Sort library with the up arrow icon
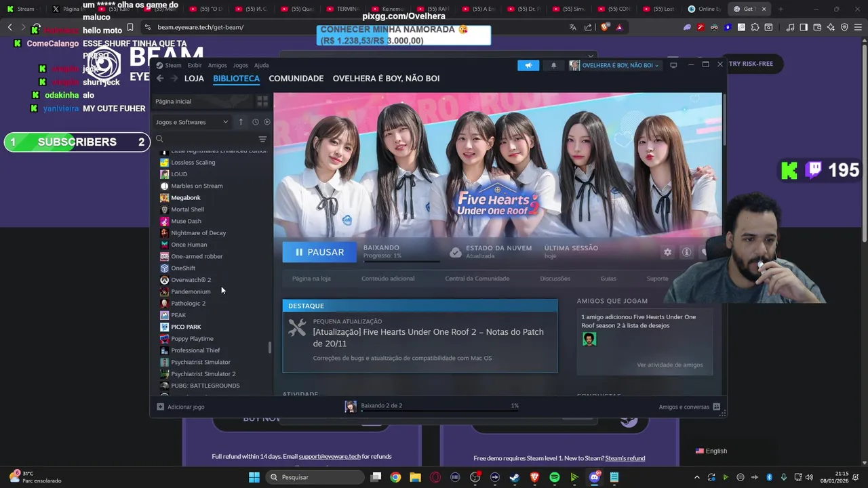 pos(241,122)
